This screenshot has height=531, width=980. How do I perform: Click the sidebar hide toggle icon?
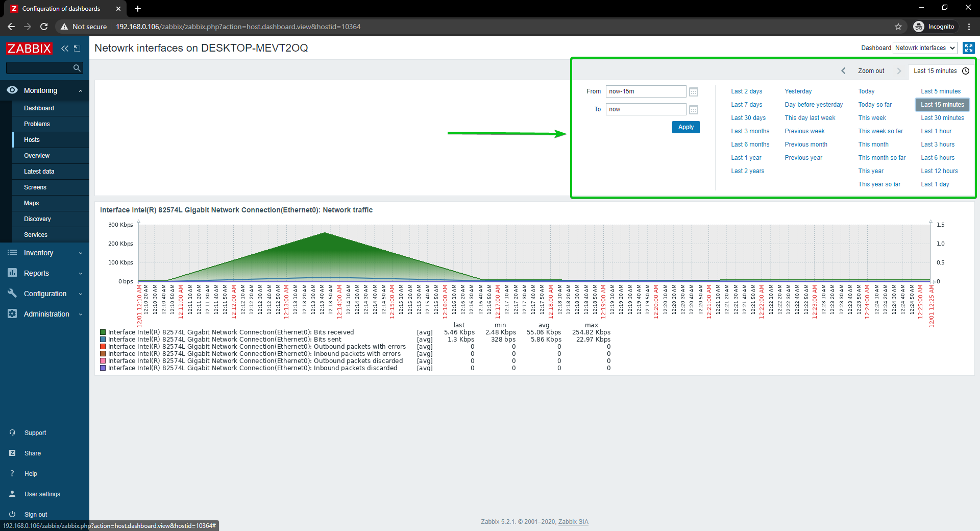pos(77,49)
